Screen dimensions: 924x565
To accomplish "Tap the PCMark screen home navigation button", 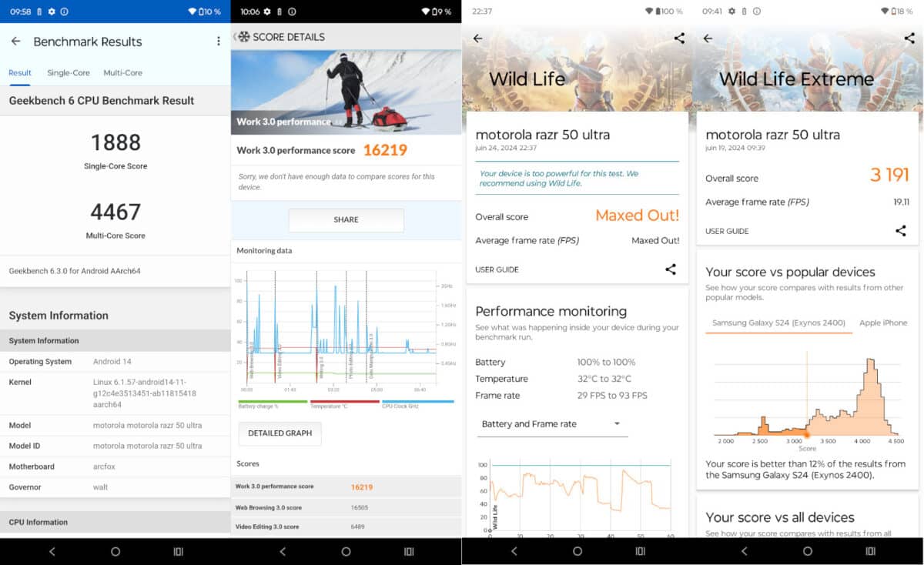I will coord(346,551).
